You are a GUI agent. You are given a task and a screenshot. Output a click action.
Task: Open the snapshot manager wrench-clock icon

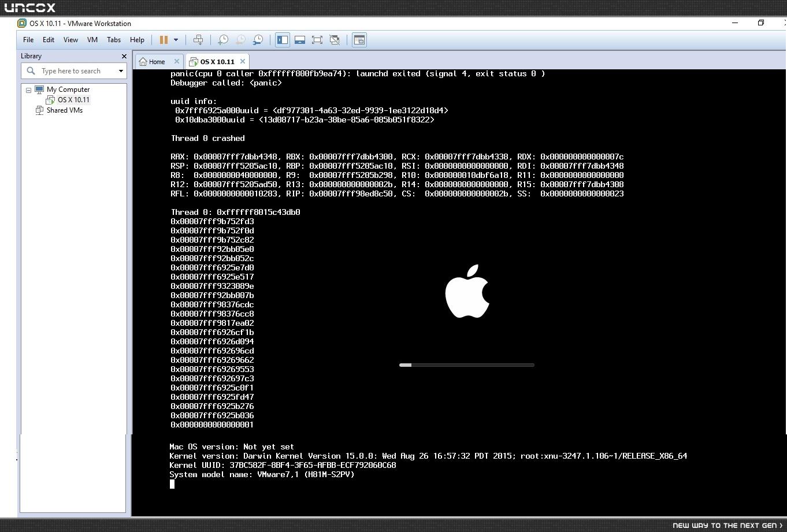click(258, 40)
